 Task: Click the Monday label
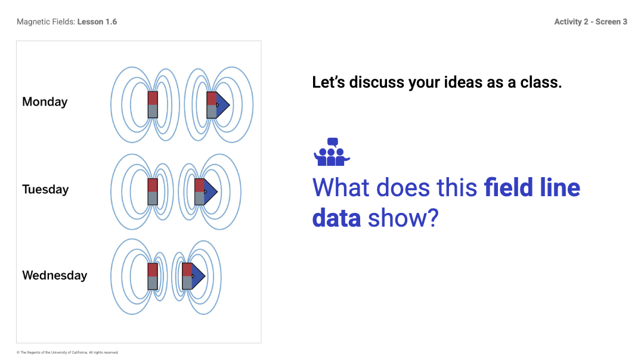tap(45, 101)
